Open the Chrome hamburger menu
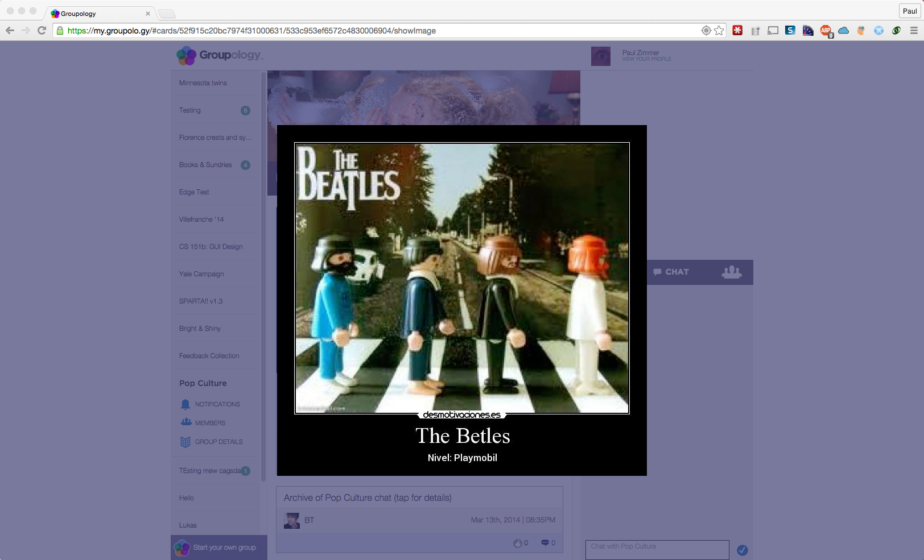 click(914, 31)
